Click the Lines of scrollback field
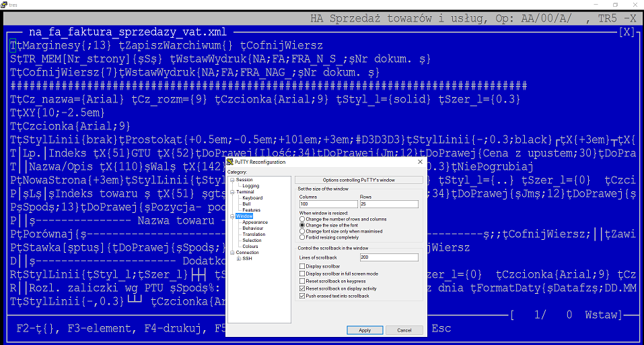Screen dimensions: 644x345 (389, 257)
